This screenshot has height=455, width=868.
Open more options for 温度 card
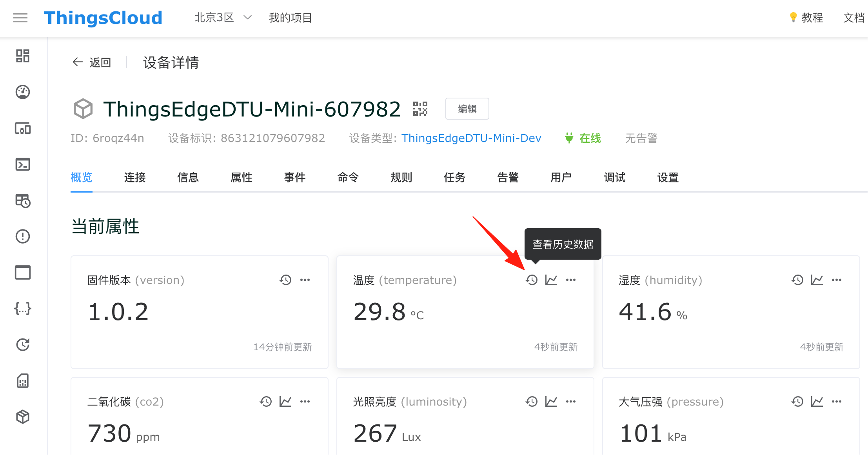tap(571, 280)
